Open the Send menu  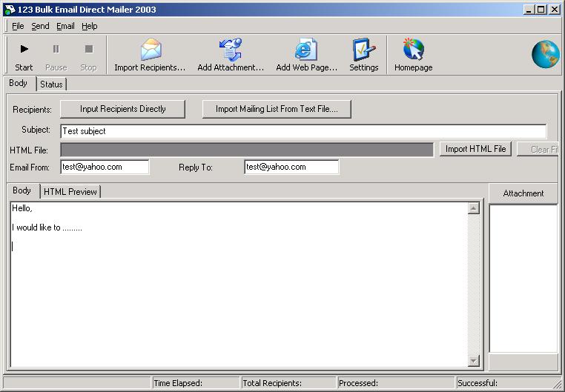tap(40, 26)
